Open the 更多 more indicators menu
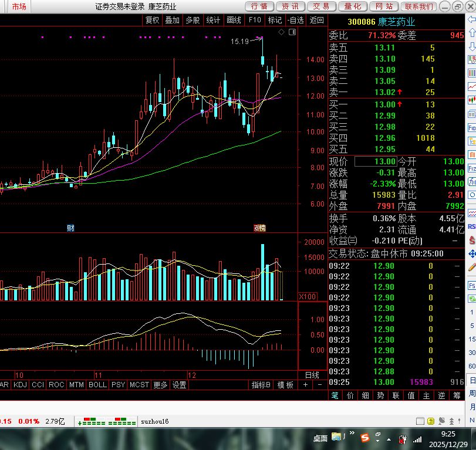The height and width of the screenshot is (450, 476). click(x=160, y=385)
